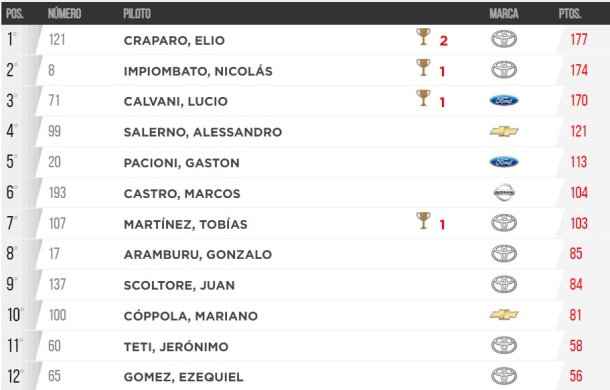Click the trophy icon in Calvani, Lucio row

click(423, 98)
